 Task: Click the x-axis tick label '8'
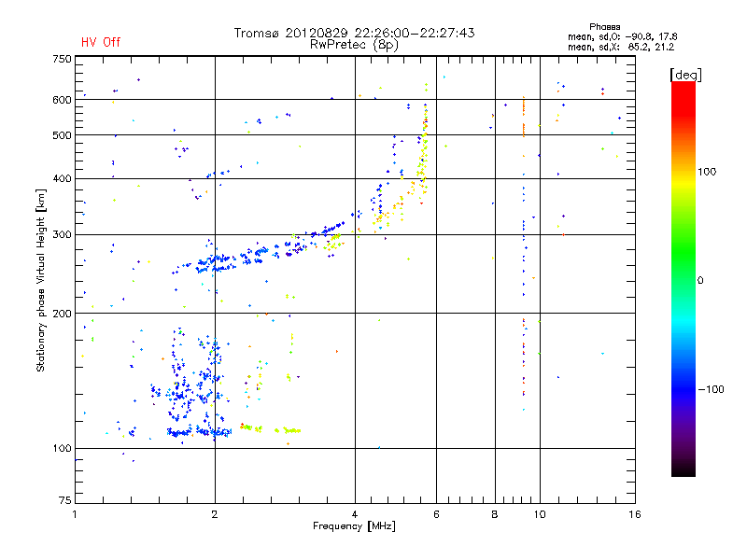495,514
